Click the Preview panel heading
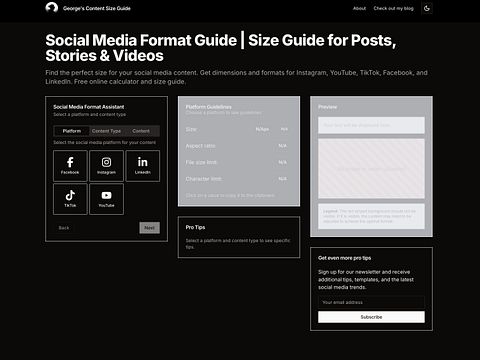This screenshot has width=480, height=360. point(327,107)
